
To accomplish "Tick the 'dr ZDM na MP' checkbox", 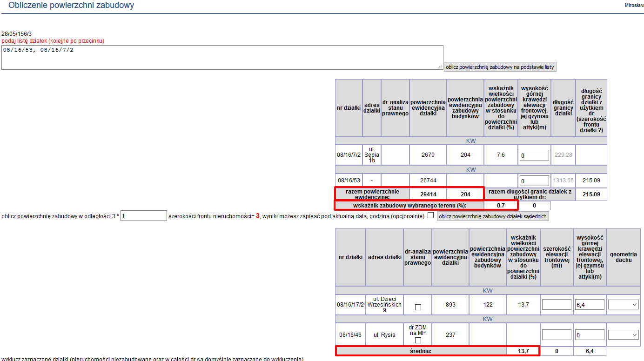I will click(x=418, y=341).
